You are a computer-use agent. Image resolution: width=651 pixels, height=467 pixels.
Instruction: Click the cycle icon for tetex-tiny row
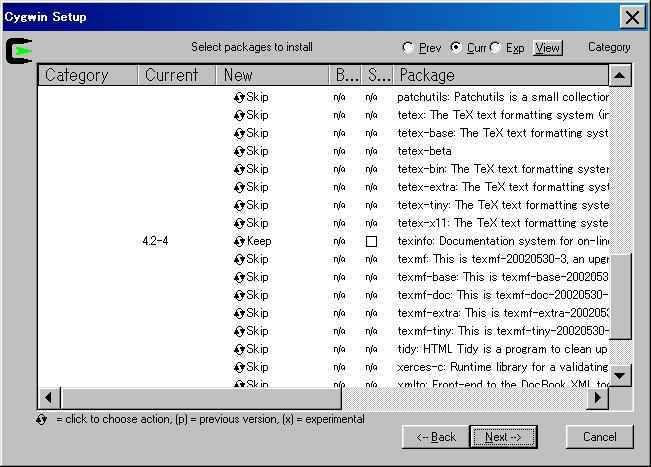[239, 205]
